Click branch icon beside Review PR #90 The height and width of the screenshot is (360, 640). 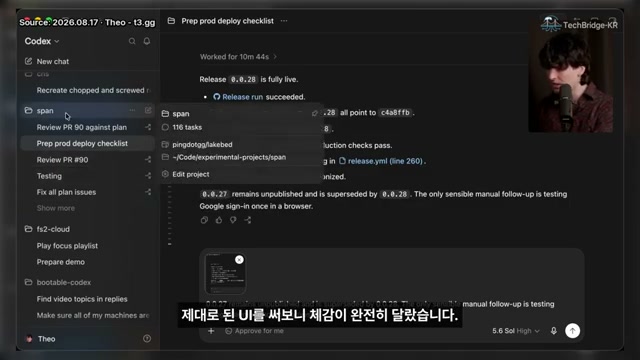(x=148, y=160)
